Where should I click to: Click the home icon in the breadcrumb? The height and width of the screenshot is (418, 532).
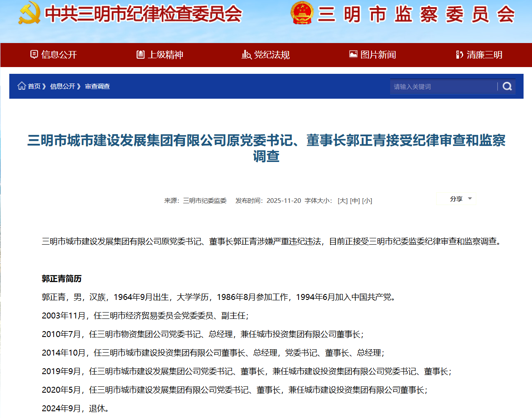pos(22,86)
